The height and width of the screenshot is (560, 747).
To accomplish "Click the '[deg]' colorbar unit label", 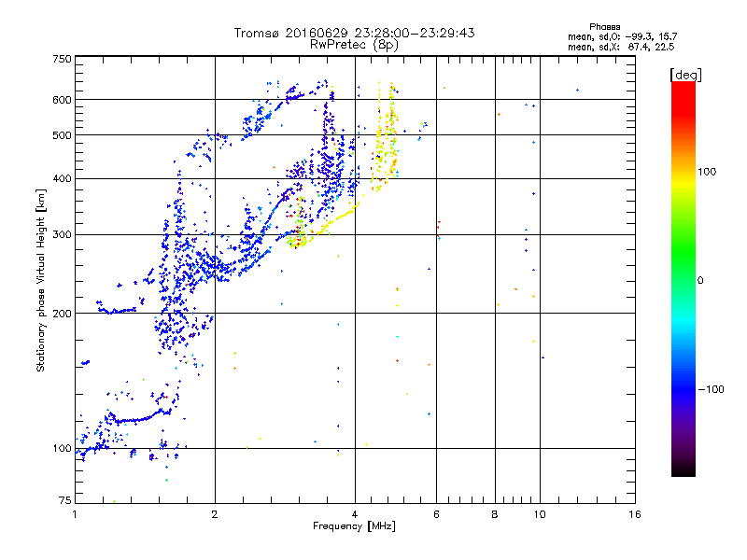I will click(685, 75).
